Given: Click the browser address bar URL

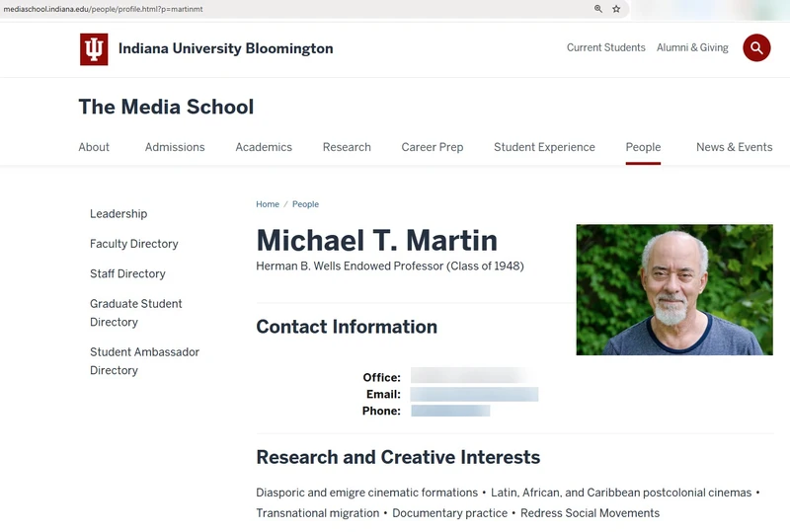Looking at the screenshot, I should tap(103, 9).
